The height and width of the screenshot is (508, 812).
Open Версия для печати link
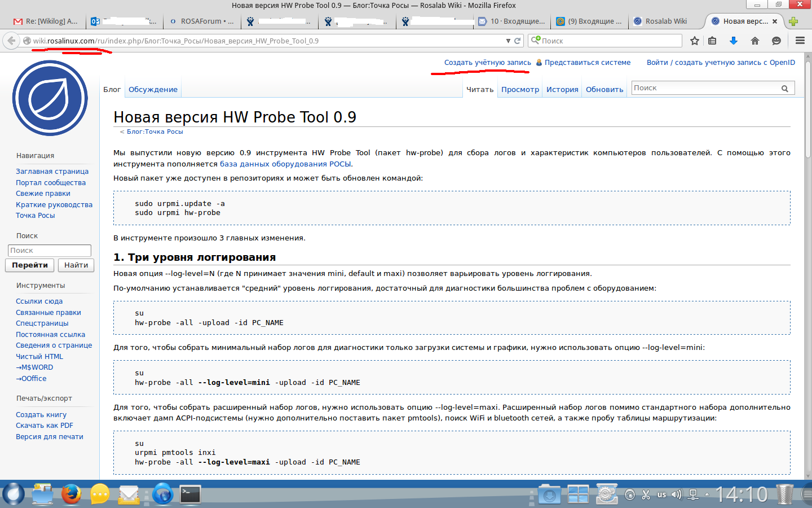50,437
